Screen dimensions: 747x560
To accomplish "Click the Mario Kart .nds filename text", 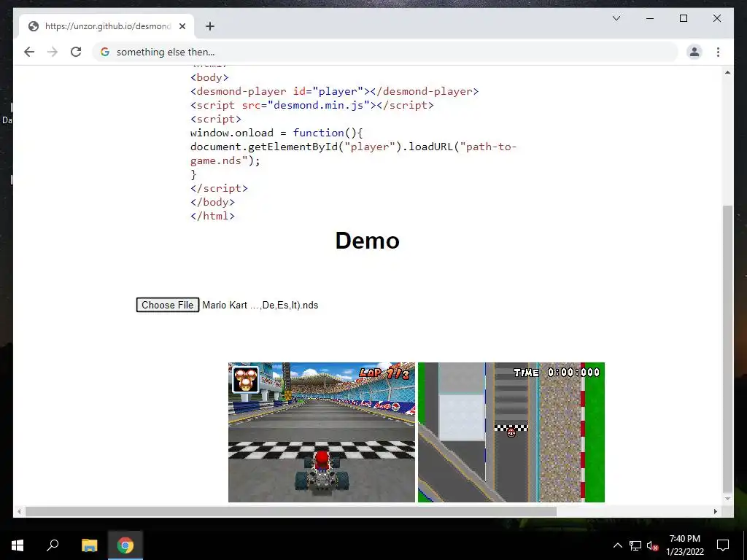I will [x=260, y=306].
